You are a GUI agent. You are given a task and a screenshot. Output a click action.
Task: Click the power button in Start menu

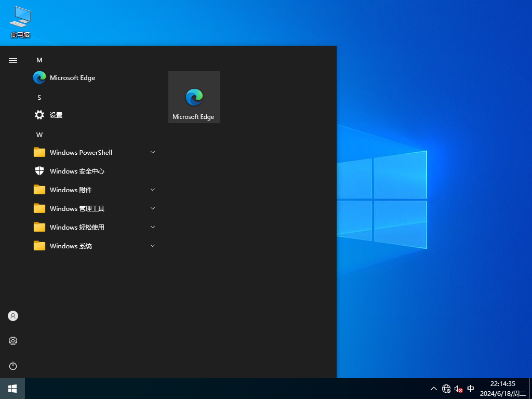coord(12,366)
